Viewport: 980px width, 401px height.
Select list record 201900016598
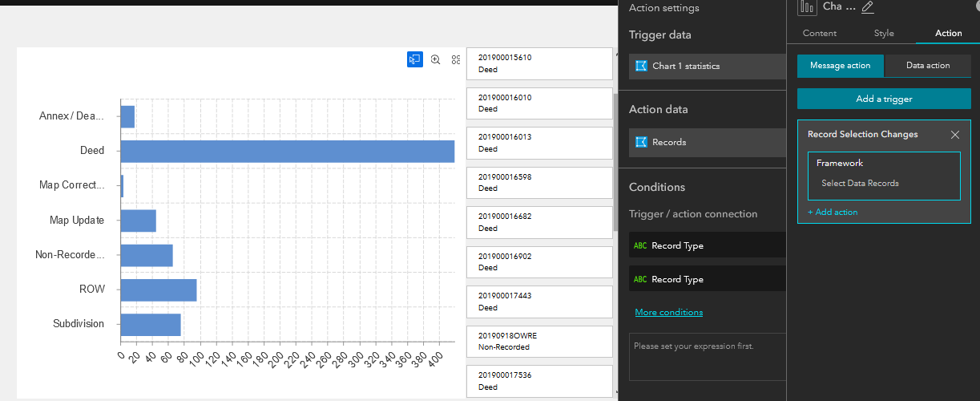(539, 183)
